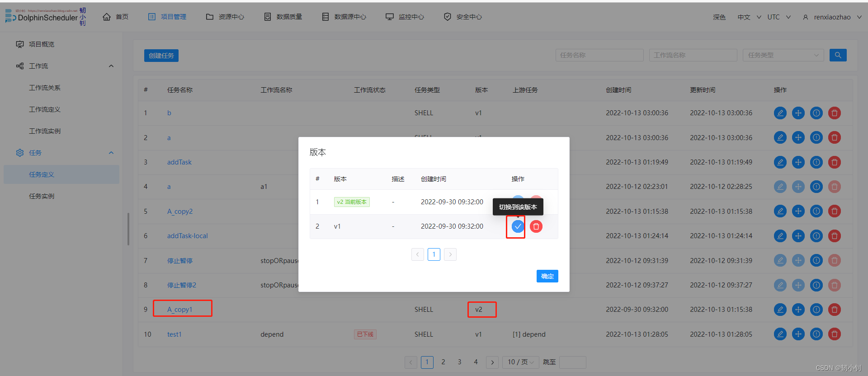
Task: Edit task b with the pencil icon
Action: [780, 113]
